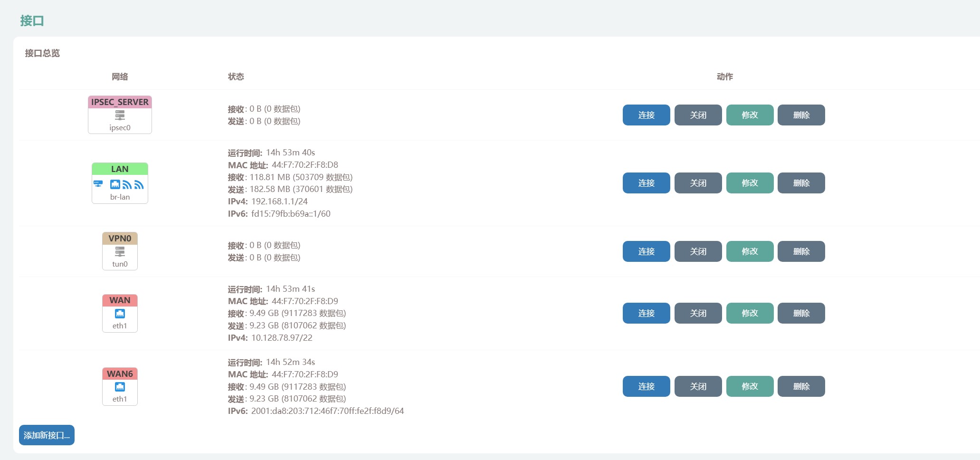Screen dimensions: 980x460
Task: Reconnect the WAN6 interface with 连接
Action: pyautogui.click(x=646, y=386)
